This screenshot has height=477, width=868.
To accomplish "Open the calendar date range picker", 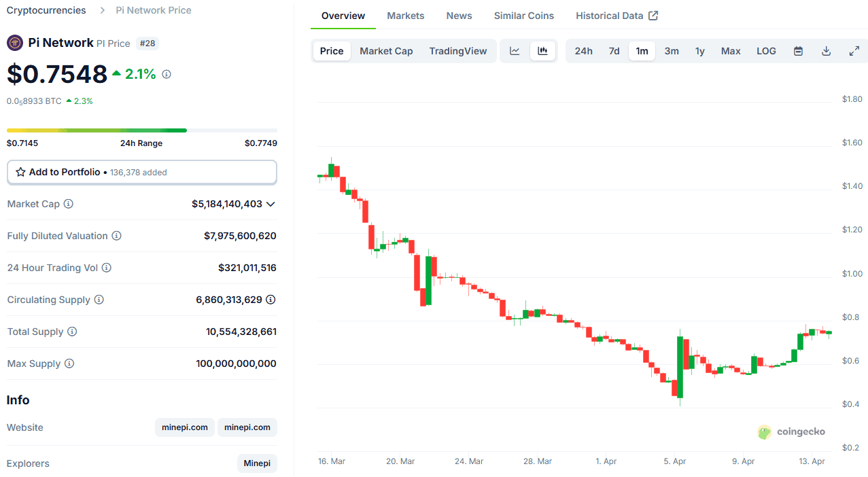I will (799, 51).
